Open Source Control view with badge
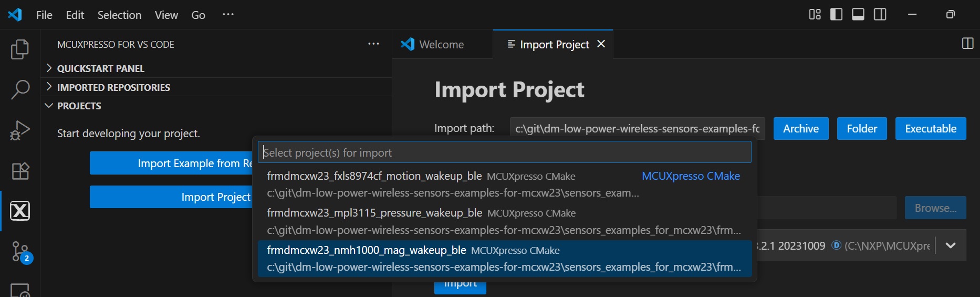Viewport: 980px width, 297px height. tap(21, 252)
